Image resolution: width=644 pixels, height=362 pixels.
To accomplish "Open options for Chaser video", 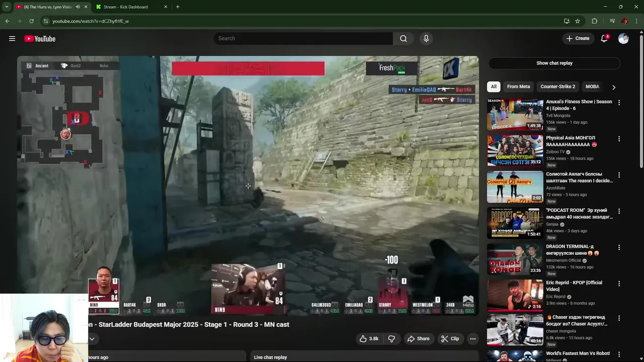I will 619,318.
